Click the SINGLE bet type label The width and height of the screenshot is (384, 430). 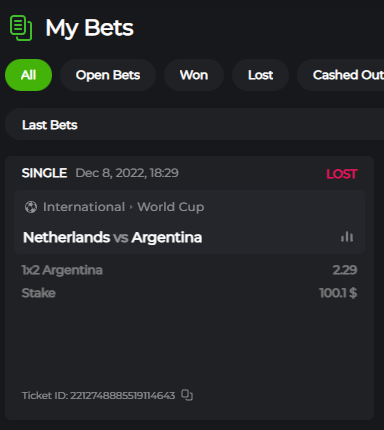(44, 173)
